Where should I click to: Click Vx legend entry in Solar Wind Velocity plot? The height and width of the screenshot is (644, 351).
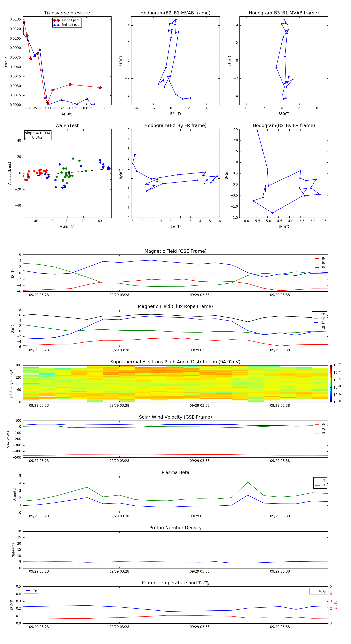click(x=320, y=424)
